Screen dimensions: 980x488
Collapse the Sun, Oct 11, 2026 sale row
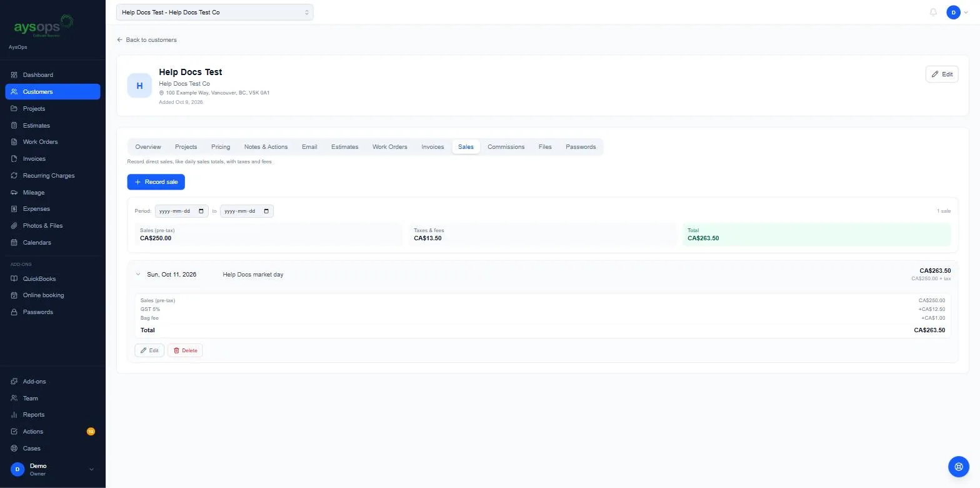[138, 275]
